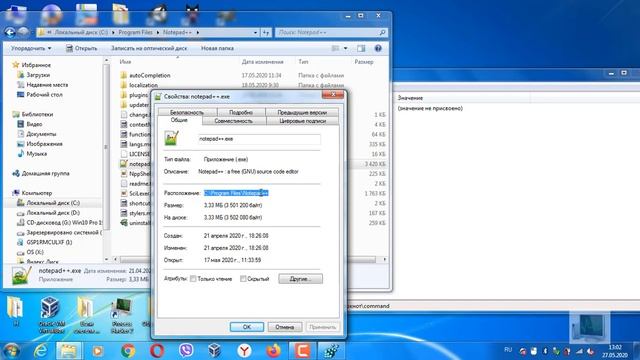640x360 pixels.
Task: Switch to the Подробно tab
Action: click(241, 112)
